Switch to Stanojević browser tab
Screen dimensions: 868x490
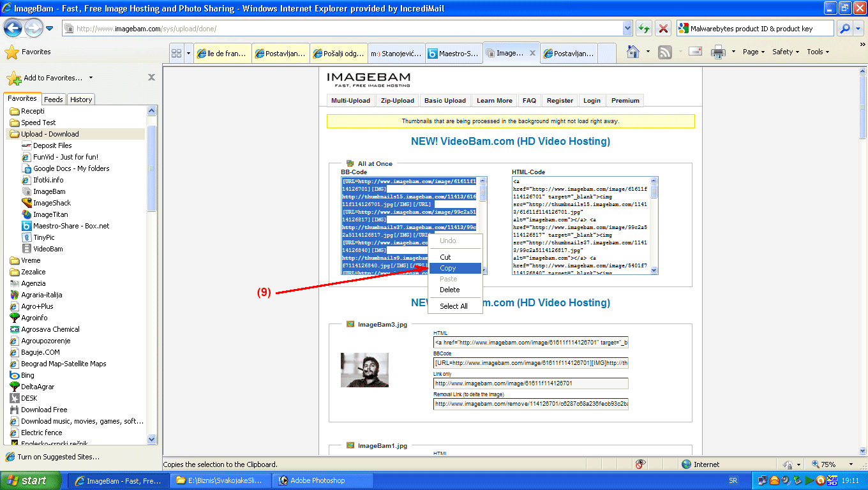pos(396,54)
